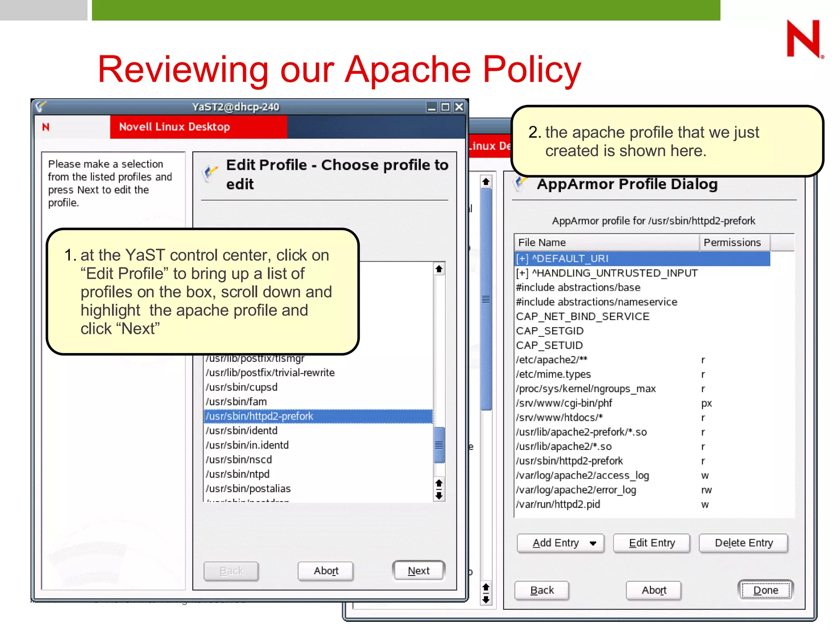Click the disabled Back button in Edit Profile
Screen dimensions: 840x630
tap(231, 571)
